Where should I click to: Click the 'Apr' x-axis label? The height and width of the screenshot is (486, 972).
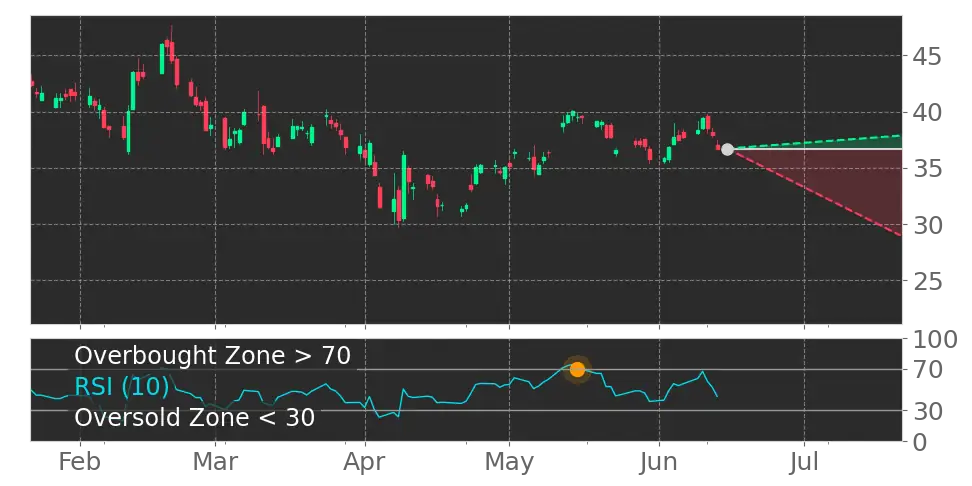365,462
